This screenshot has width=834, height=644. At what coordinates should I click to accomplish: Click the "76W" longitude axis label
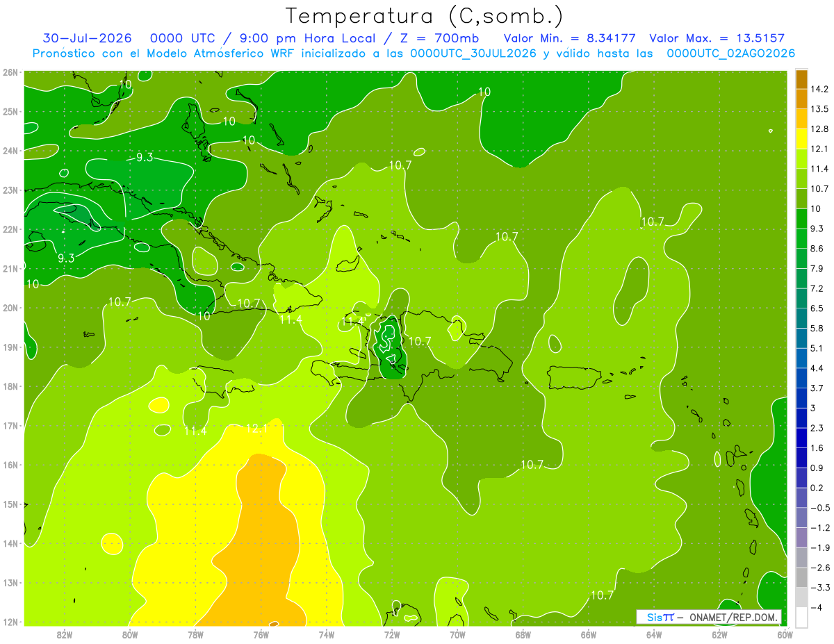pos(261,634)
